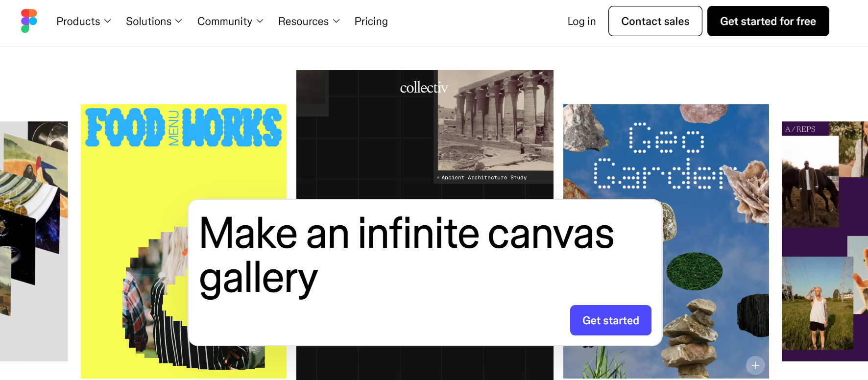Expand the Community navigation menu
This screenshot has height=380, width=868.
point(230,22)
